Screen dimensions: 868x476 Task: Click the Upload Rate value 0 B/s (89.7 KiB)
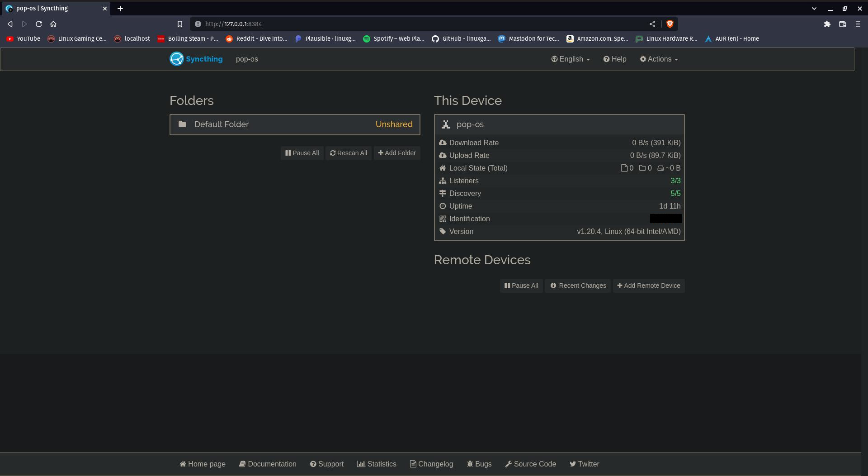(655, 155)
